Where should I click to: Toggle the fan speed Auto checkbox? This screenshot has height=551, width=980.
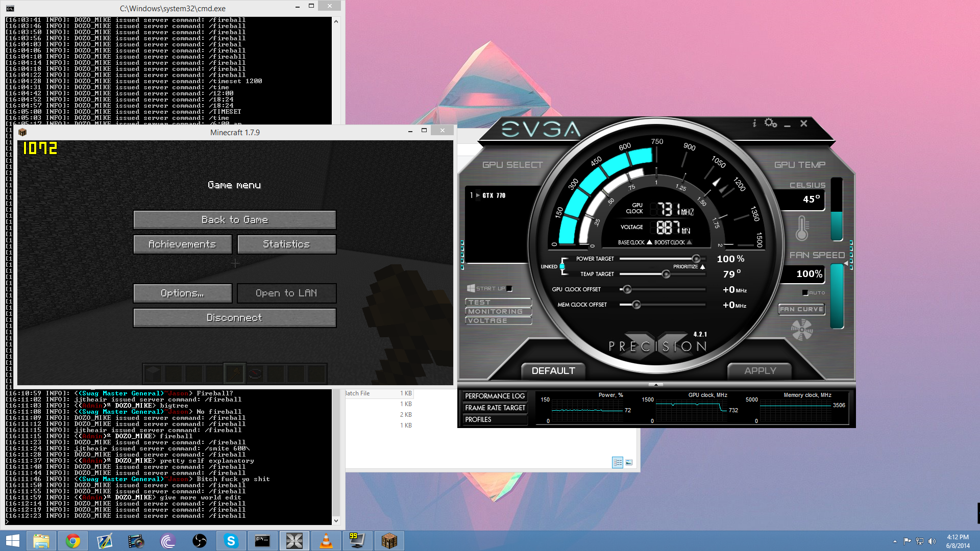805,293
